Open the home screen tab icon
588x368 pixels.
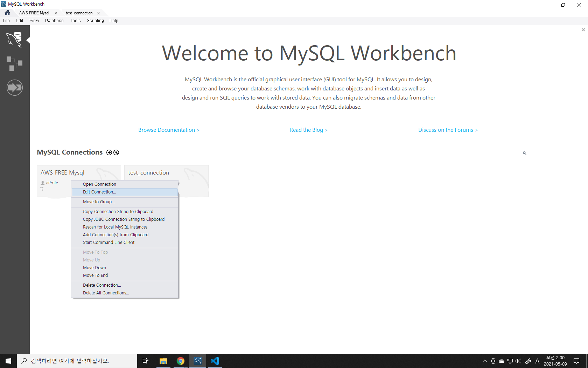tap(7, 13)
